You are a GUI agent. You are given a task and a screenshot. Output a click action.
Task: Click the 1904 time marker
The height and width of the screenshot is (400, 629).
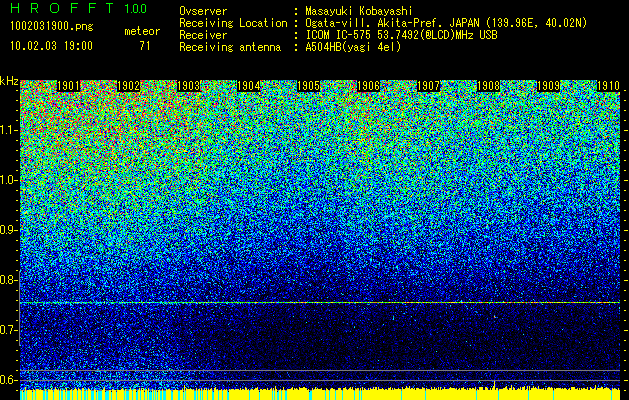click(248, 86)
